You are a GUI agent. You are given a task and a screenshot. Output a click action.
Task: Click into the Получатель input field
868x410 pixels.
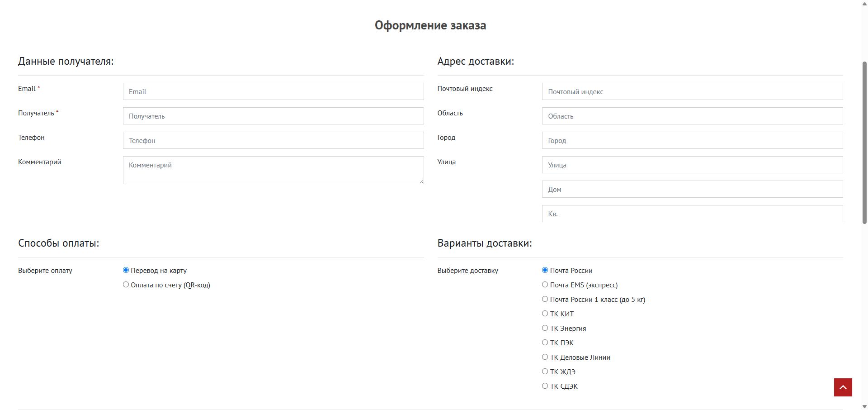pos(273,116)
